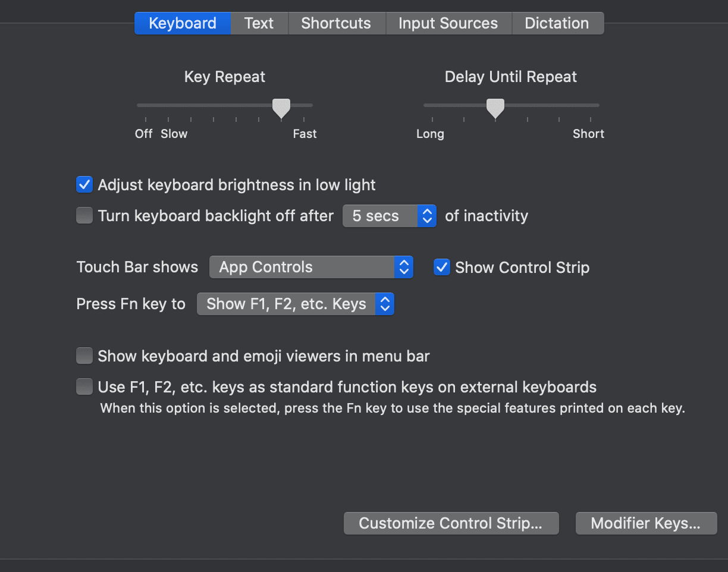
Task: Enable Show keyboard and emoji viewers
Action: pyautogui.click(x=84, y=356)
